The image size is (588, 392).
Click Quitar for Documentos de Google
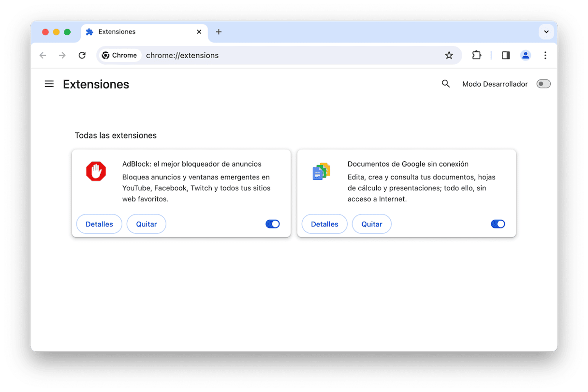(372, 224)
